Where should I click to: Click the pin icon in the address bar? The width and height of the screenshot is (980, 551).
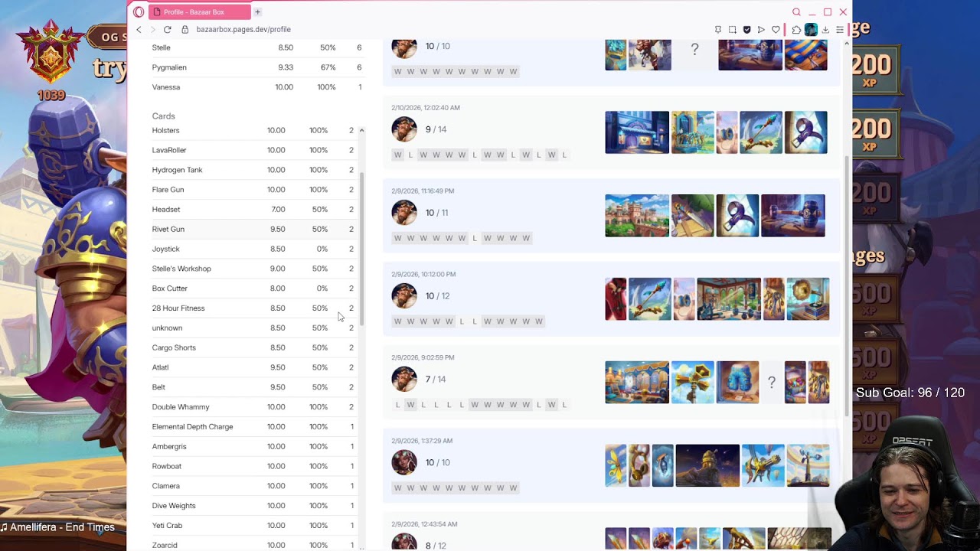pyautogui.click(x=717, y=30)
